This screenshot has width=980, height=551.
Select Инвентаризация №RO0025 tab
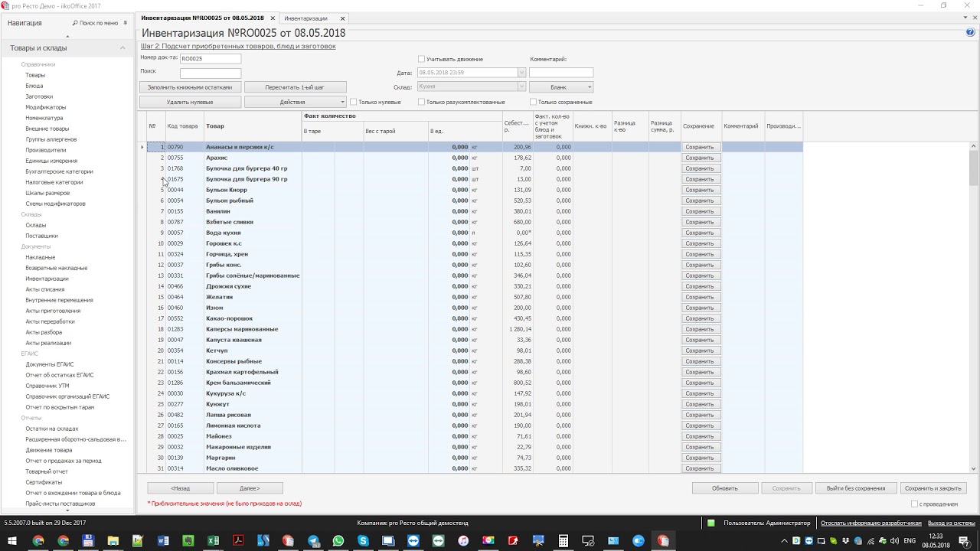coord(203,18)
